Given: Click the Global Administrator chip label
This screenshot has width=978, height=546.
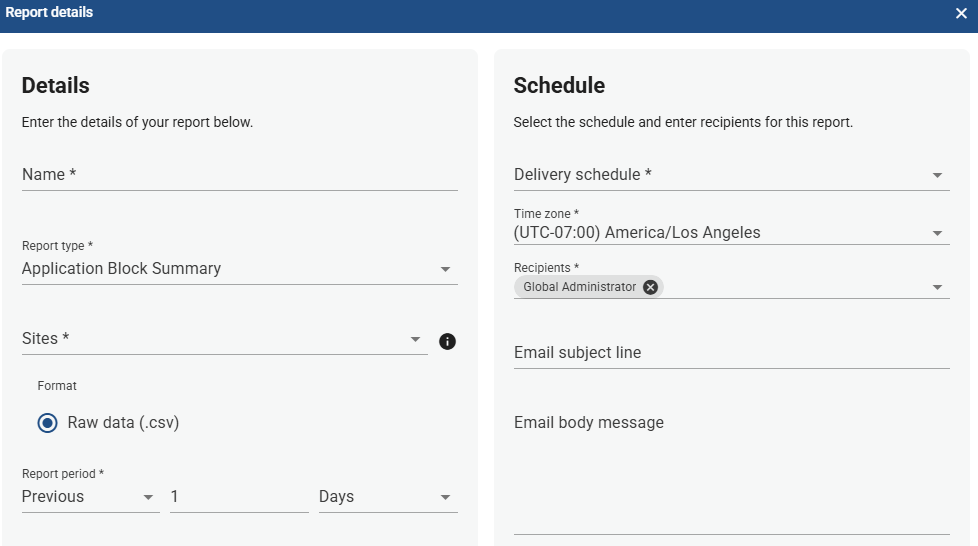Looking at the screenshot, I should pos(579,287).
